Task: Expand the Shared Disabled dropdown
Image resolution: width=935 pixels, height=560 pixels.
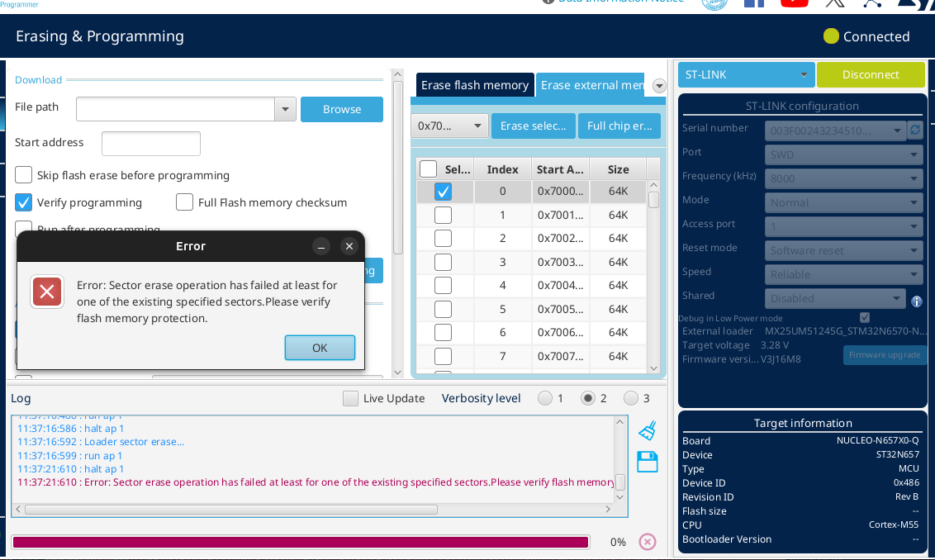Action: coord(835,298)
